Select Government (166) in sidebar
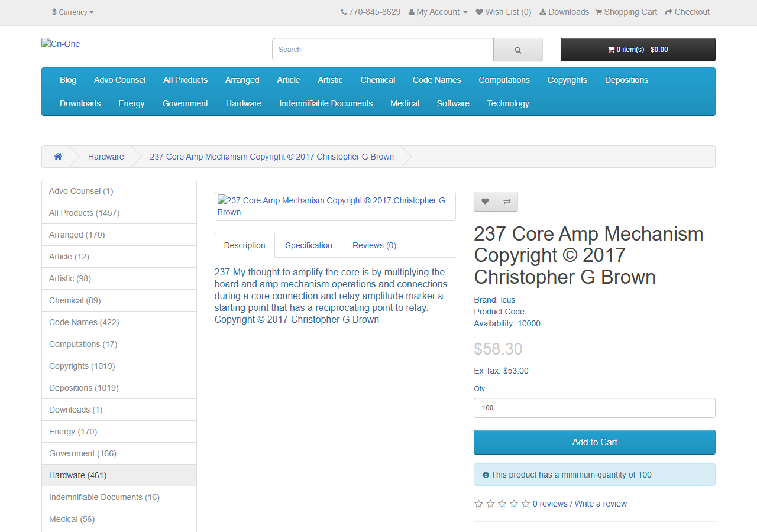 (119, 453)
